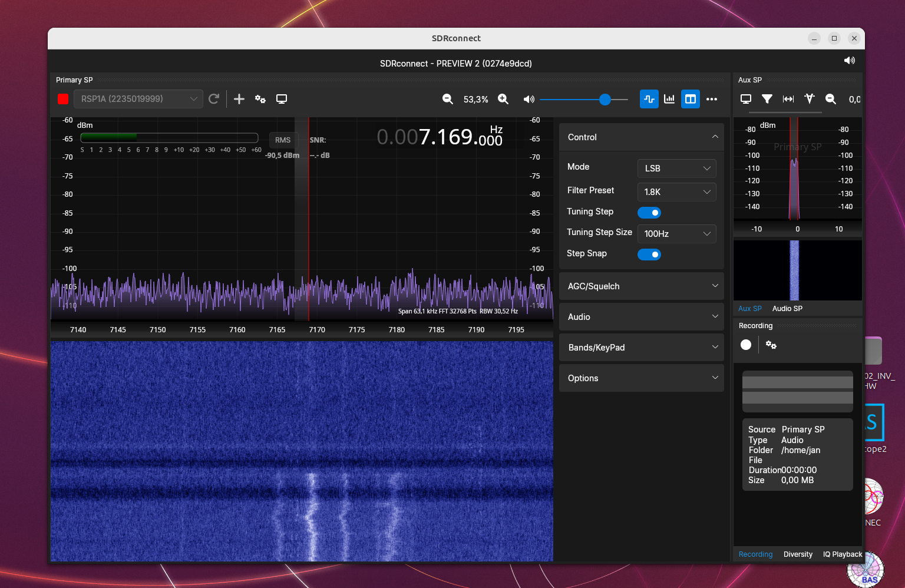Screen dimensions: 905x588
Task: Select the Diversity tab
Action: tap(798, 554)
